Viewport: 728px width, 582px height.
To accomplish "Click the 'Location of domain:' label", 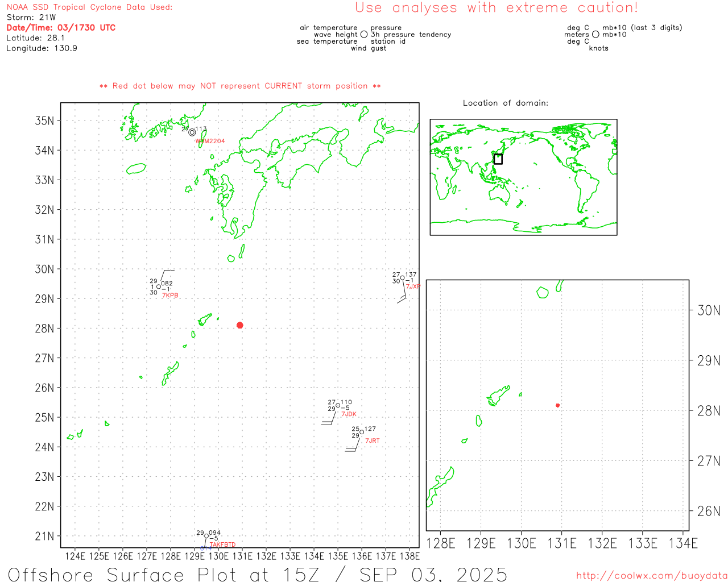I will pos(506,103).
